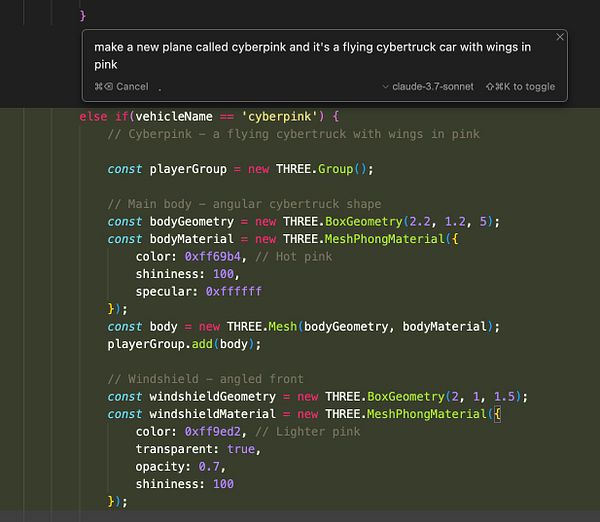Click the 'else' keyword in the code
Screen dimensions: 600x522
pos(93,116)
